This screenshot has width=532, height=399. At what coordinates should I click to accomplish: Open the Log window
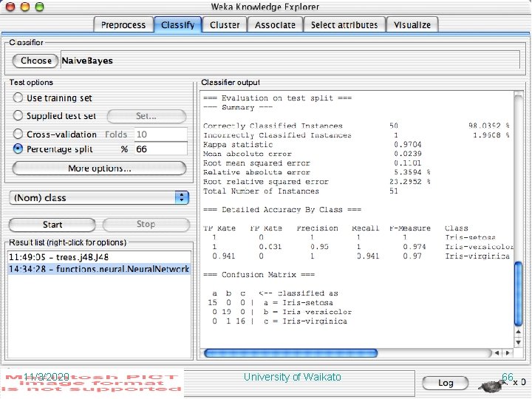tap(446, 383)
